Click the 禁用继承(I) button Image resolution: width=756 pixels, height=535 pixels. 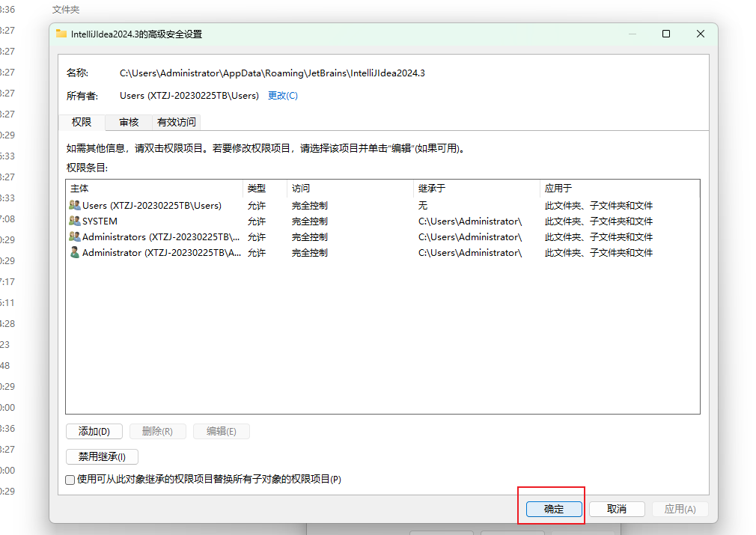pyautogui.click(x=103, y=456)
